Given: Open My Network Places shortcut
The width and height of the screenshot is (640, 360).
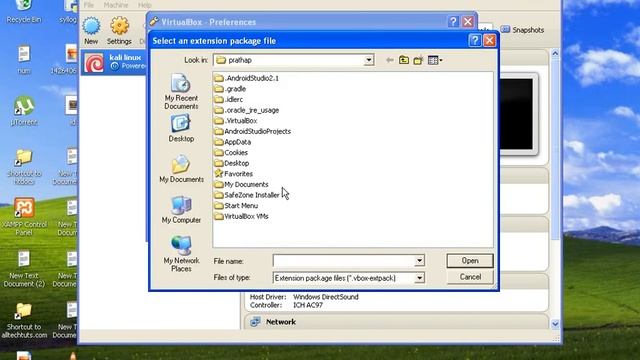Looking at the screenshot, I should 181,253.
